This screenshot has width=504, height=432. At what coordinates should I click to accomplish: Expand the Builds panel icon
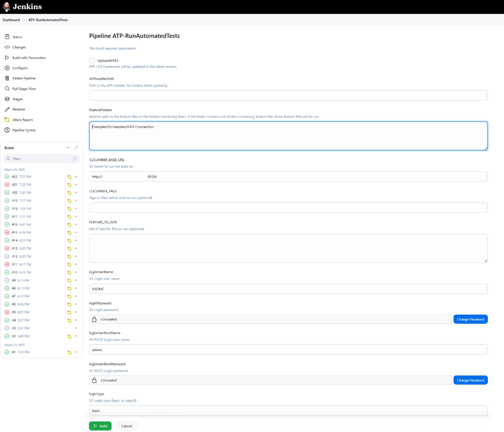(x=76, y=148)
